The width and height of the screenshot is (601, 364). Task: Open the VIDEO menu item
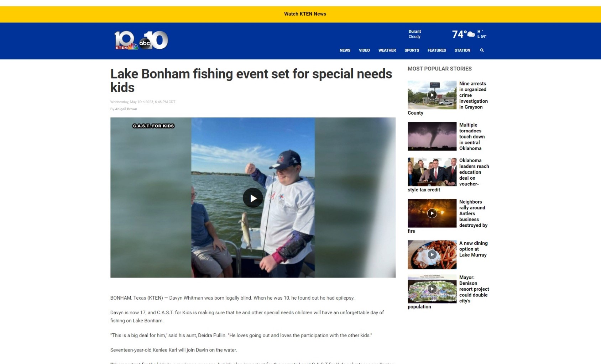(x=364, y=50)
